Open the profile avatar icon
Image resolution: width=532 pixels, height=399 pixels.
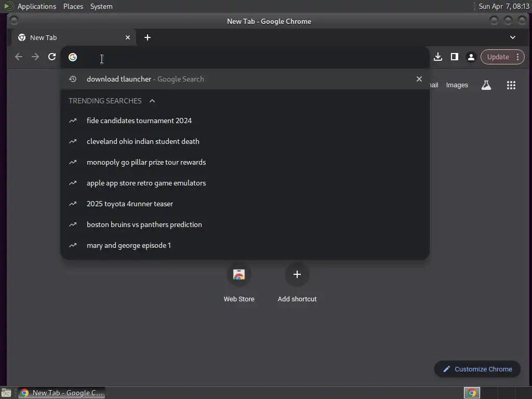point(471,57)
